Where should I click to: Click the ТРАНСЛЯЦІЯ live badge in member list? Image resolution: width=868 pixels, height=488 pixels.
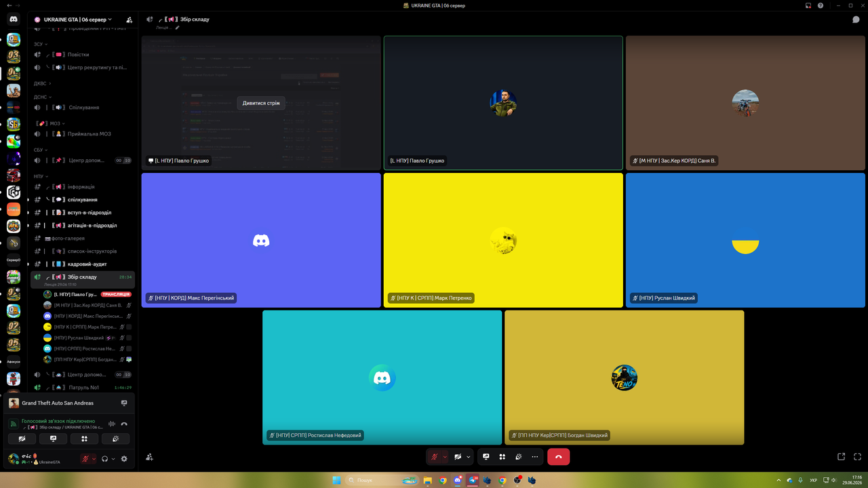pos(116,294)
